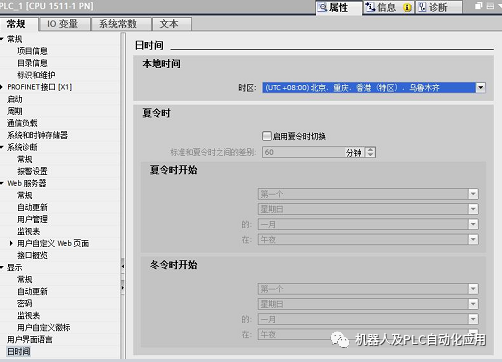Collapse the top-level 常规 tree node

tap(2, 39)
